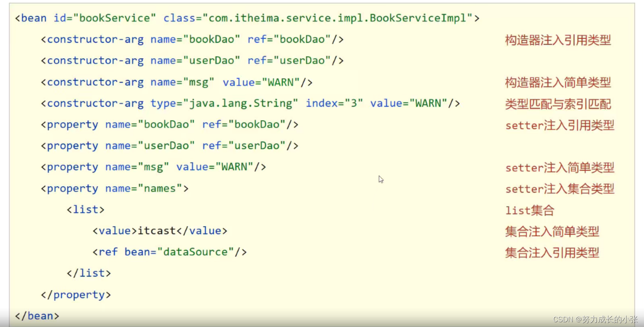Click the red note setter注入简单类型
The height and width of the screenshot is (327, 644).
[x=560, y=168]
